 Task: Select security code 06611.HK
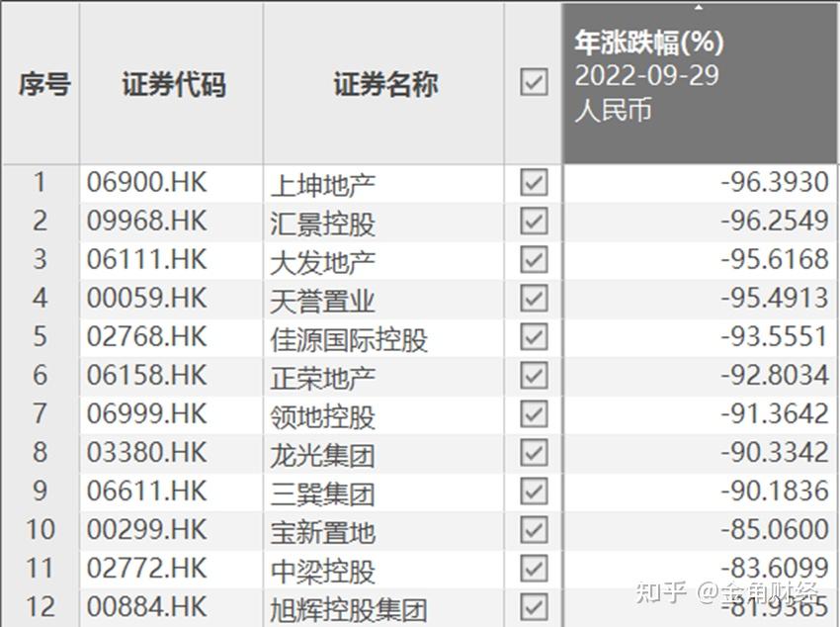coord(147,491)
